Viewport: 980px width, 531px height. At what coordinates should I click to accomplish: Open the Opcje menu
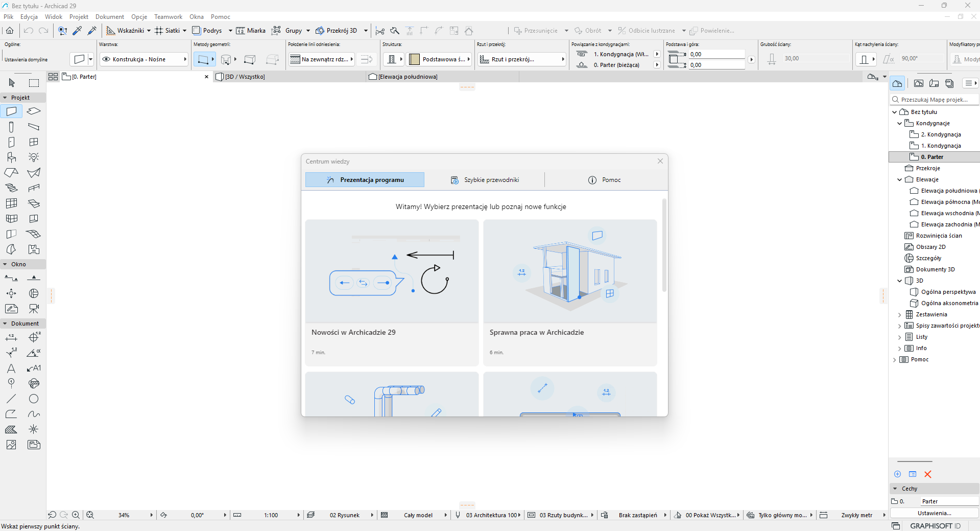(x=139, y=17)
